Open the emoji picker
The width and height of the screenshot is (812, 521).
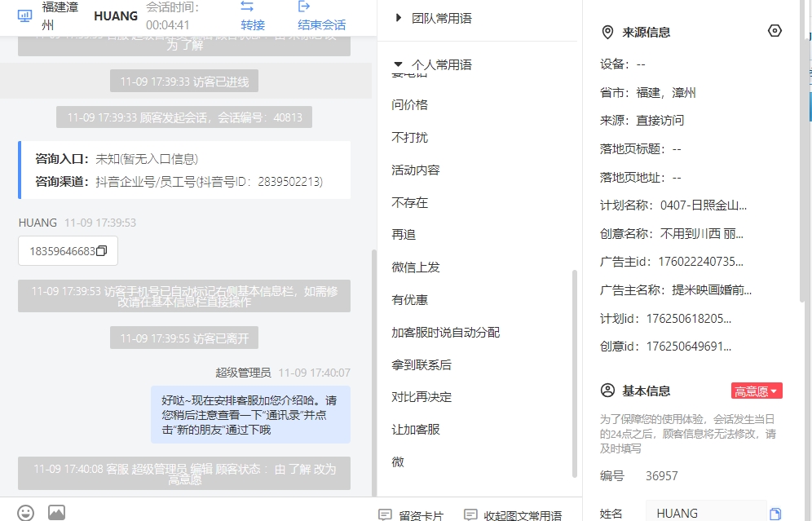pos(25,513)
